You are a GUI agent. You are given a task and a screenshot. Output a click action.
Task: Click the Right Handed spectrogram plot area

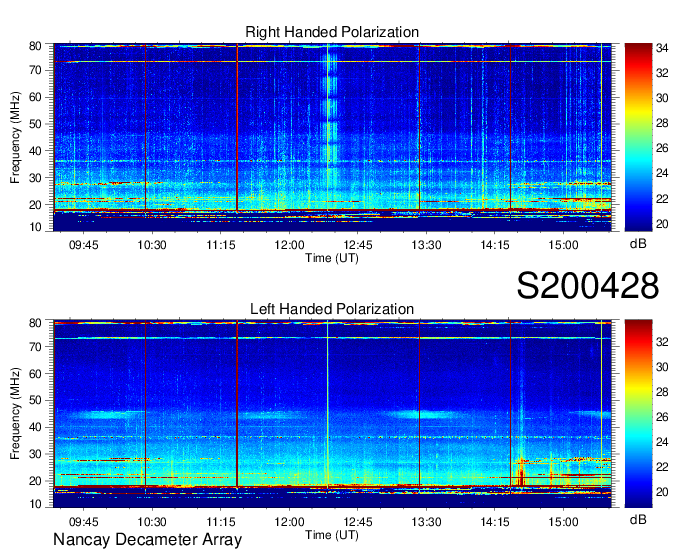pos(332,137)
